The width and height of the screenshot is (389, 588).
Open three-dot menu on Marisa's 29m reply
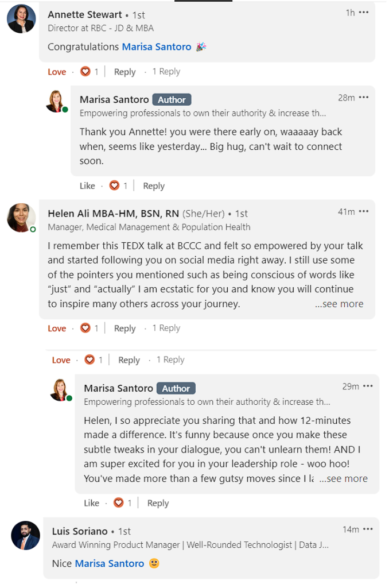tap(368, 386)
